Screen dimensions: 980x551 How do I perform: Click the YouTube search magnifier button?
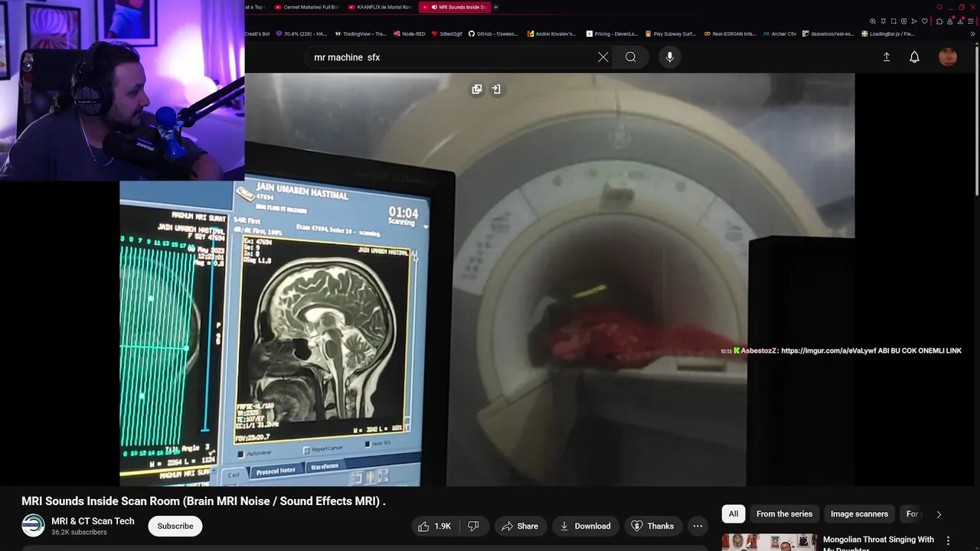630,57
